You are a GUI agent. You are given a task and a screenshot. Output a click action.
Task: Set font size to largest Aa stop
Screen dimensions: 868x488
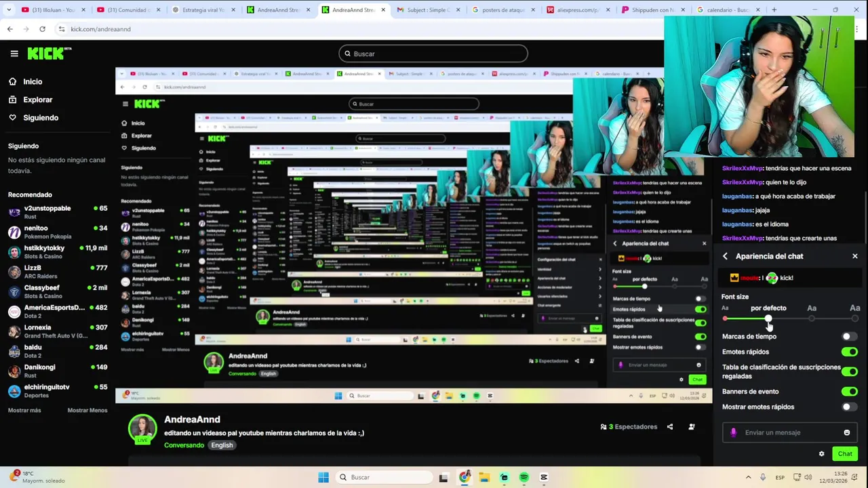pos(855,318)
